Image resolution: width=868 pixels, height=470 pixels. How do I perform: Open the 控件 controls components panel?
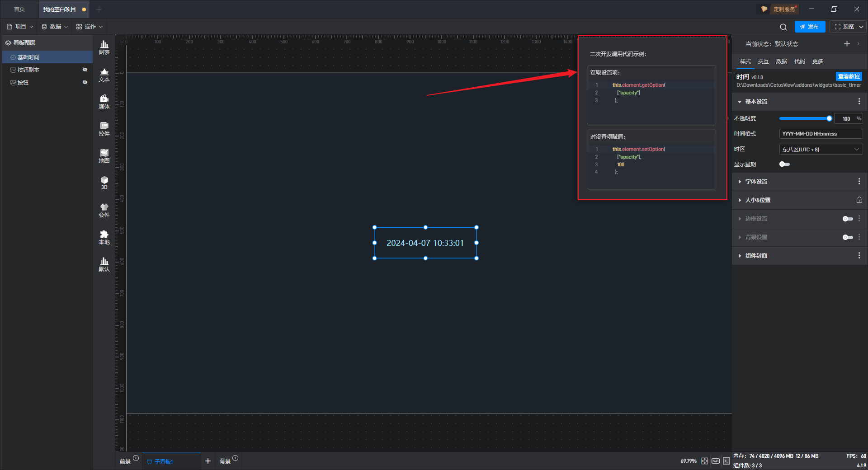pos(104,129)
